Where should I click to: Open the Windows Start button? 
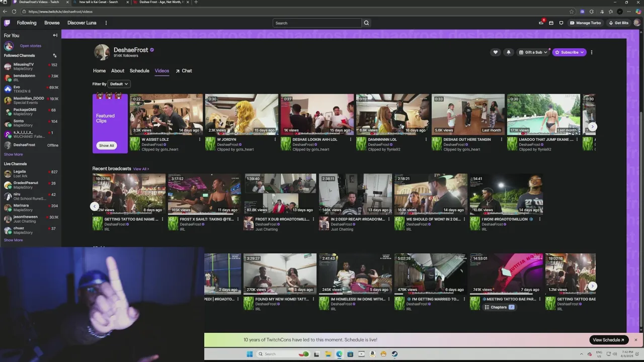[250, 354]
